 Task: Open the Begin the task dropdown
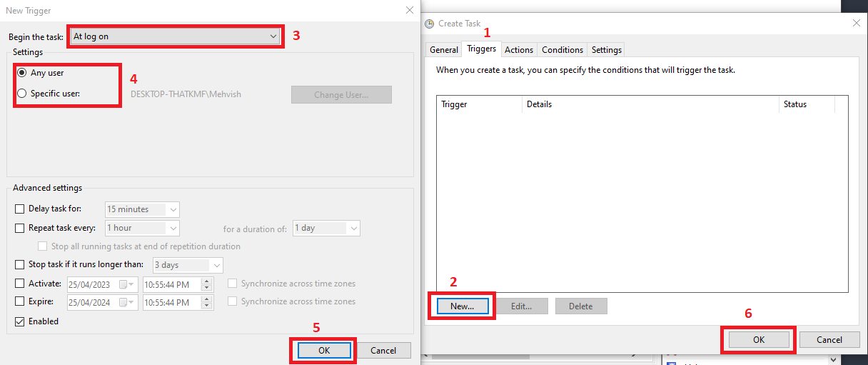click(x=176, y=36)
